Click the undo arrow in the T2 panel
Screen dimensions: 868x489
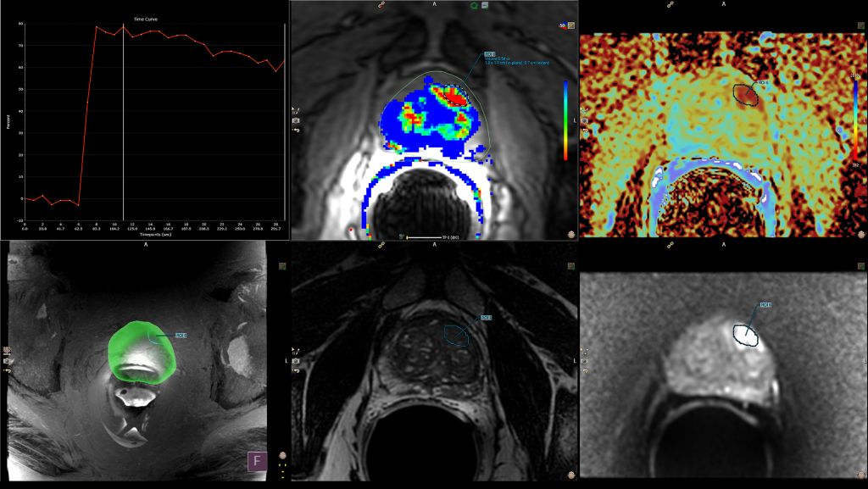[296, 370]
